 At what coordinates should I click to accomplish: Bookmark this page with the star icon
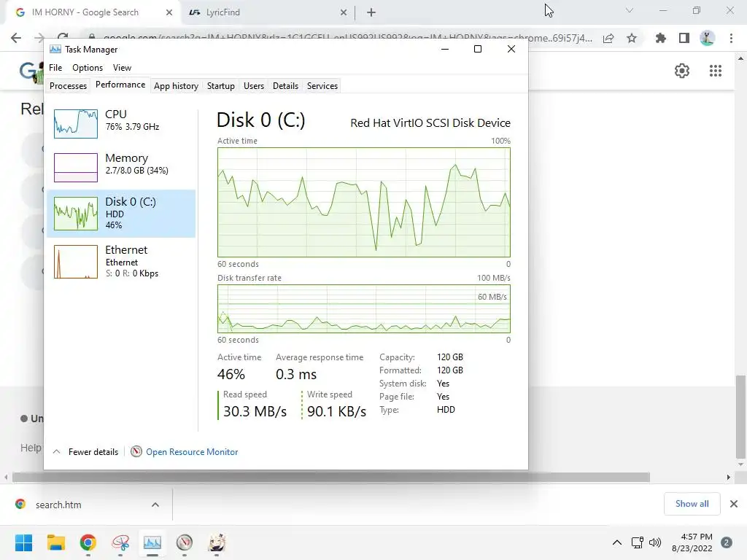[632, 38]
